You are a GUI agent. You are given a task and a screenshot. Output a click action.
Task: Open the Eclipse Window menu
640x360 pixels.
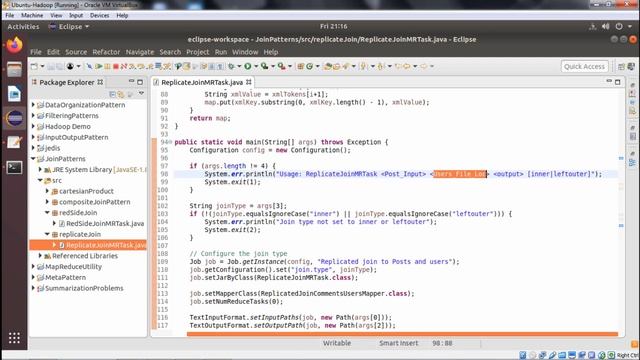(x=245, y=52)
